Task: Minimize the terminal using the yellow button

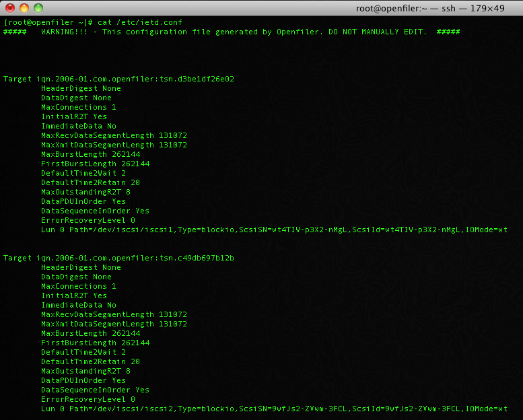Action: (24, 8)
